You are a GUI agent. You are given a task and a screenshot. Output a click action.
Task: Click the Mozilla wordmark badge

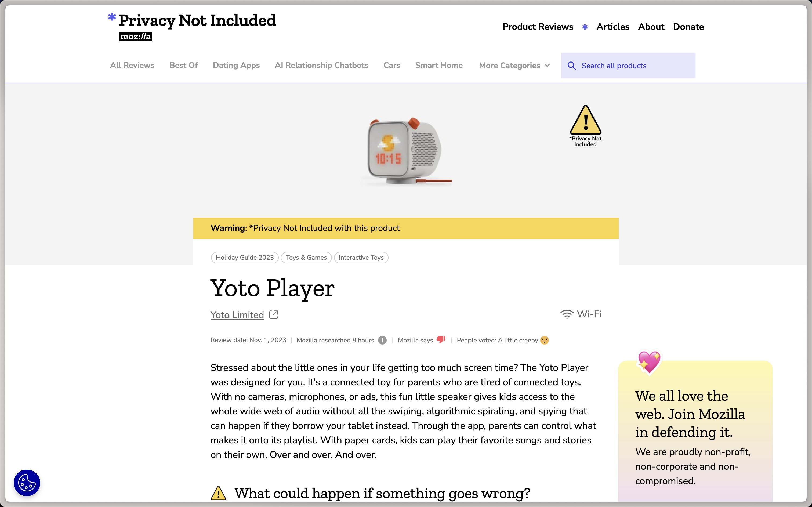pyautogui.click(x=135, y=36)
